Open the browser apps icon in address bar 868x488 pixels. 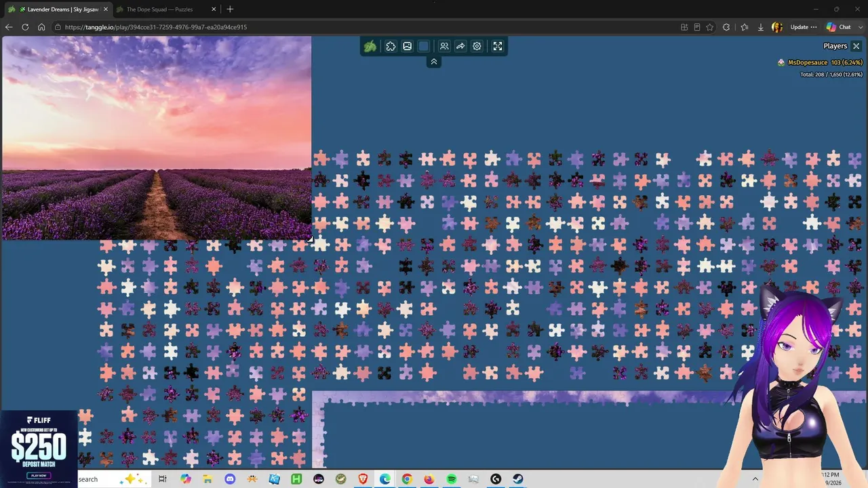684,27
